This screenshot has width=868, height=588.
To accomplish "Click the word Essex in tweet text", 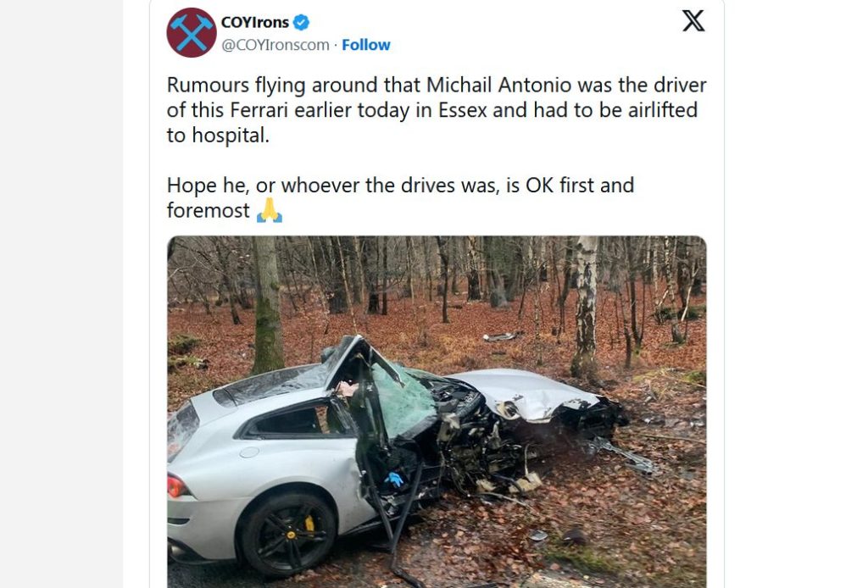I will (x=462, y=110).
